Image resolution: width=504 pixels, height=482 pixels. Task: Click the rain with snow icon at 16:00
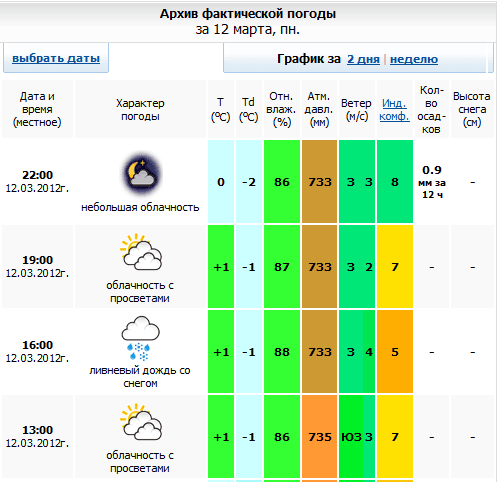tap(140, 338)
